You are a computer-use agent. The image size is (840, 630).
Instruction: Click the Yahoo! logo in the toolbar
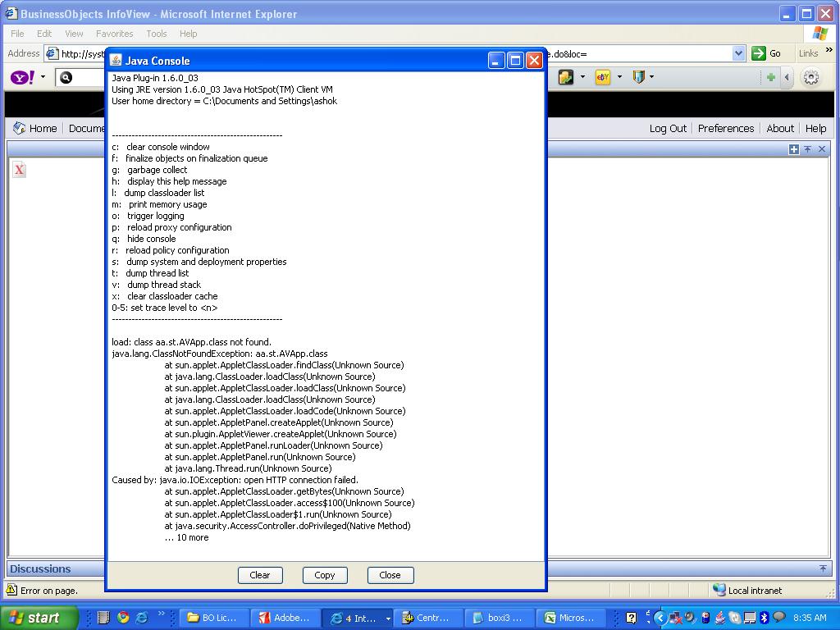[x=21, y=77]
